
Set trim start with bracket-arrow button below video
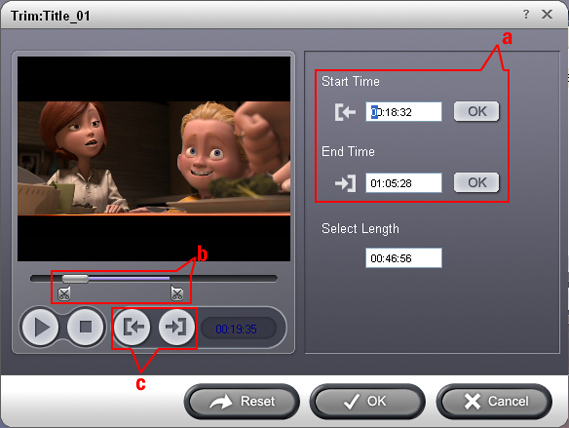click(x=132, y=327)
